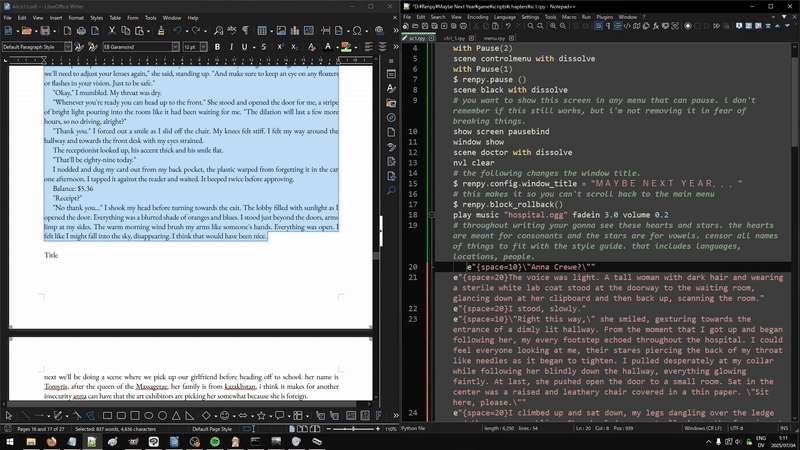This screenshot has height=450, width=800.
Task: Click the word count in Writer status bar
Action: (x=115, y=429)
